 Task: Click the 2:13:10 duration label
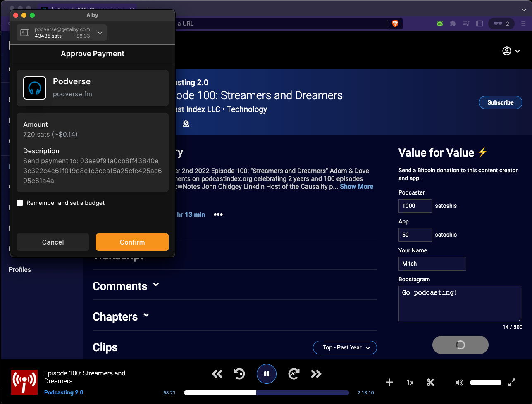[x=365, y=393]
